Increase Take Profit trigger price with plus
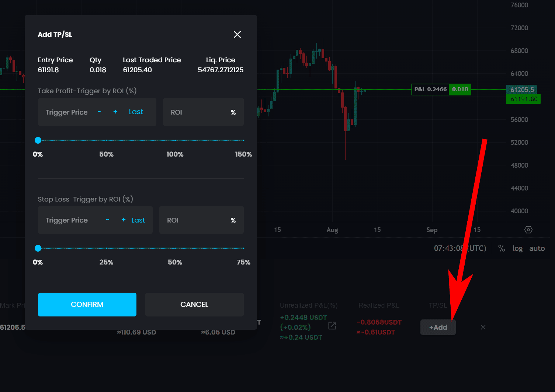This screenshot has width=555, height=392. coord(115,112)
